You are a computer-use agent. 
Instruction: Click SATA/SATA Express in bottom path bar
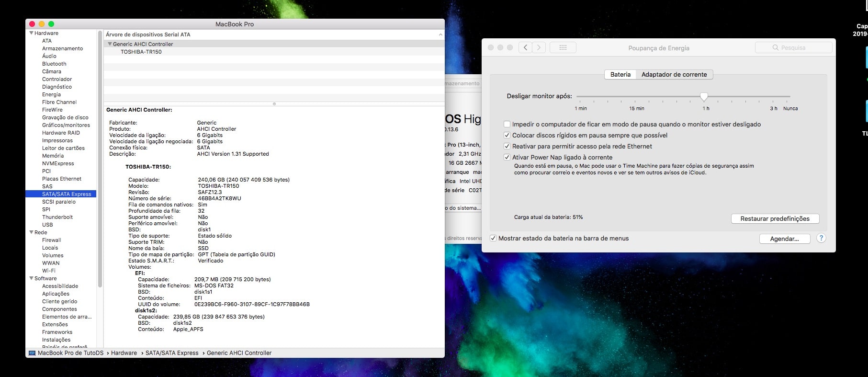point(172,353)
